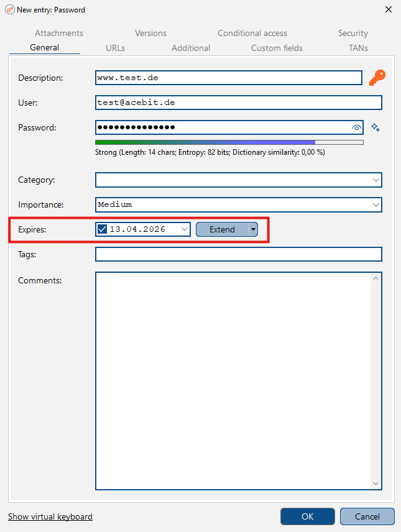Open the Additional tab
The height and width of the screenshot is (532, 401).
(x=191, y=48)
